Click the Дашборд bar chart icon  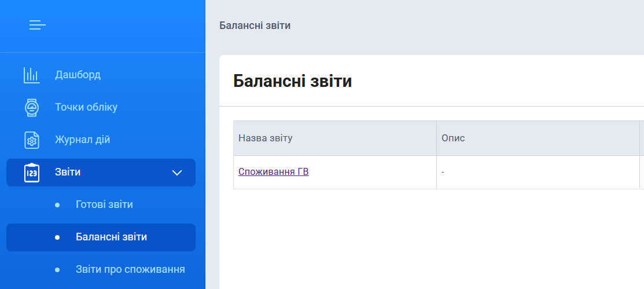coord(31,75)
